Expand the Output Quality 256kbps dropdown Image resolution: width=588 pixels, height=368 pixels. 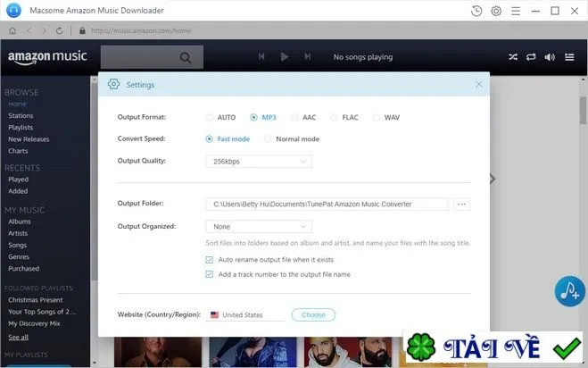(x=259, y=162)
